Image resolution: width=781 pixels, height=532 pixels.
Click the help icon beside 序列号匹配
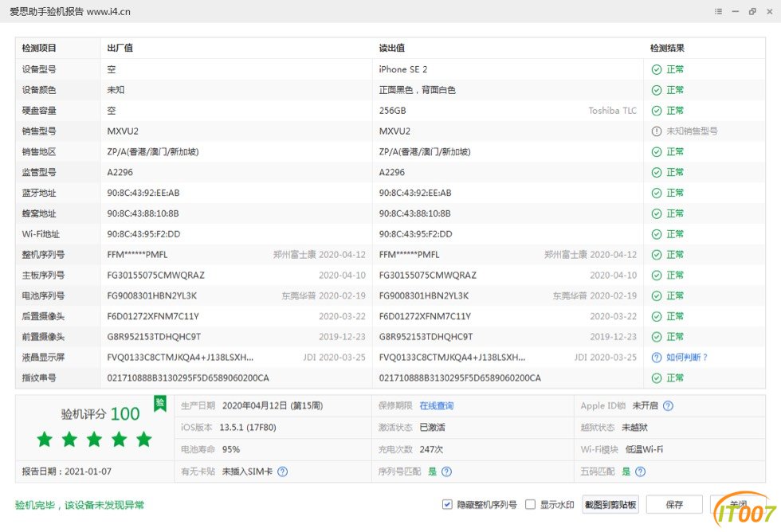[x=447, y=471]
